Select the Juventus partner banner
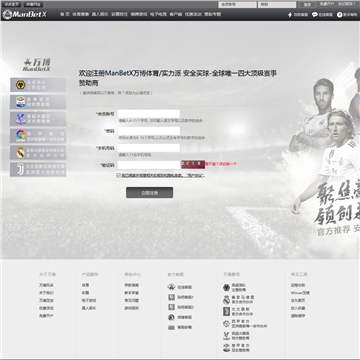The height and width of the screenshot is (360, 360). click(x=38, y=169)
